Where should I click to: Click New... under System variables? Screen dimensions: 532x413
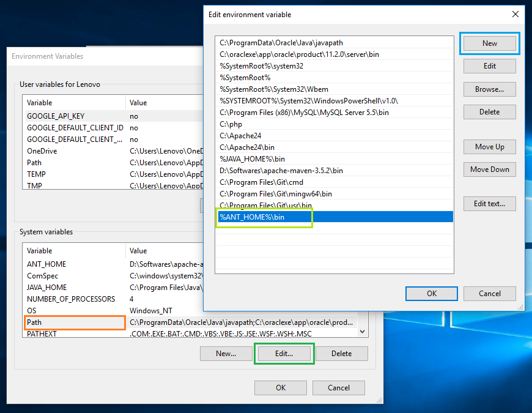point(226,354)
